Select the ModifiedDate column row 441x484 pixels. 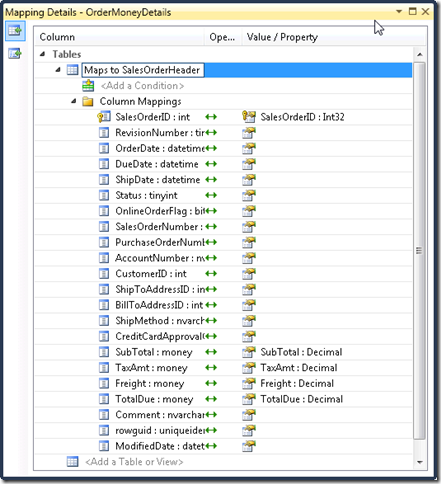(223, 446)
